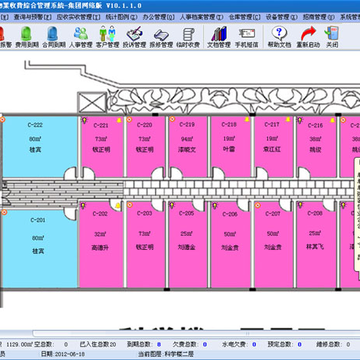Screen dimensions: 360x360
Task: Click the 日期:2012-06-18 status entry
Action: pyautogui.click(x=63, y=354)
